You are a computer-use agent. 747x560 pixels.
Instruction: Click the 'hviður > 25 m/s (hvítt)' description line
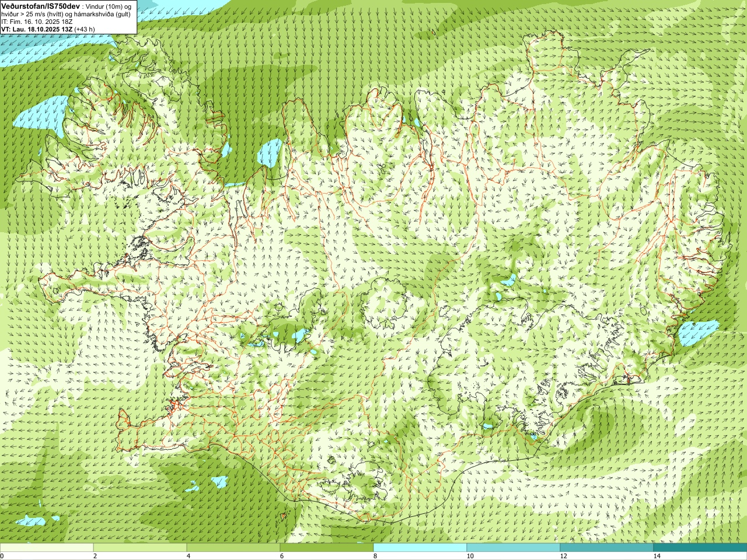coord(33,13)
